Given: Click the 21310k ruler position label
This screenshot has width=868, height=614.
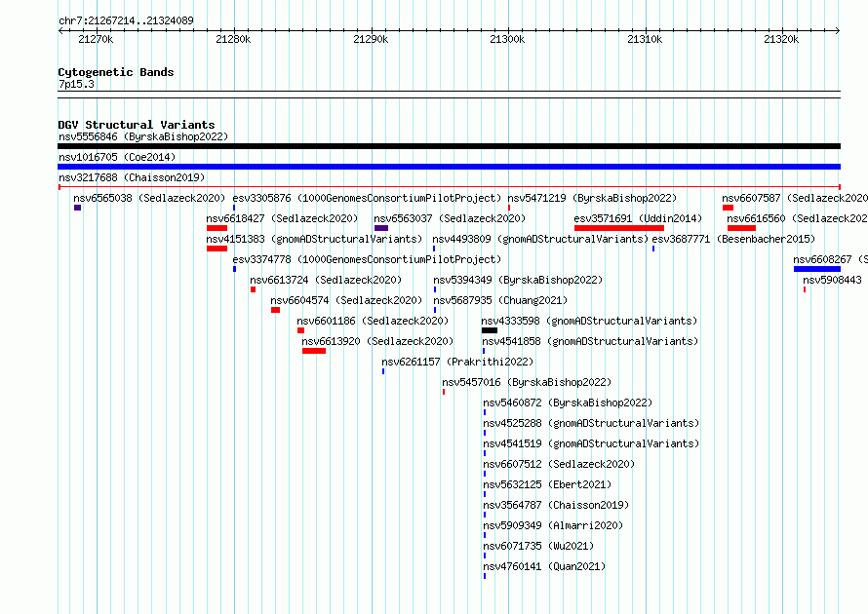Looking at the screenshot, I should point(645,39).
